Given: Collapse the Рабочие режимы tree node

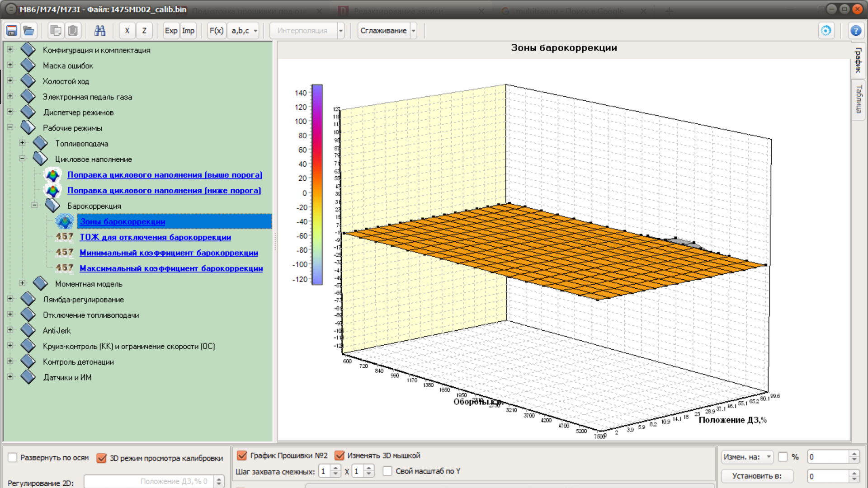Looking at the screenshot, I should [10, 127].
